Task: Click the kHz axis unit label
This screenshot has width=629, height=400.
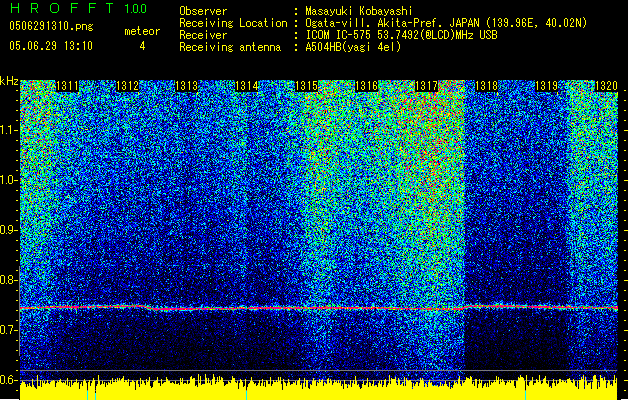Action: (9, 81)
